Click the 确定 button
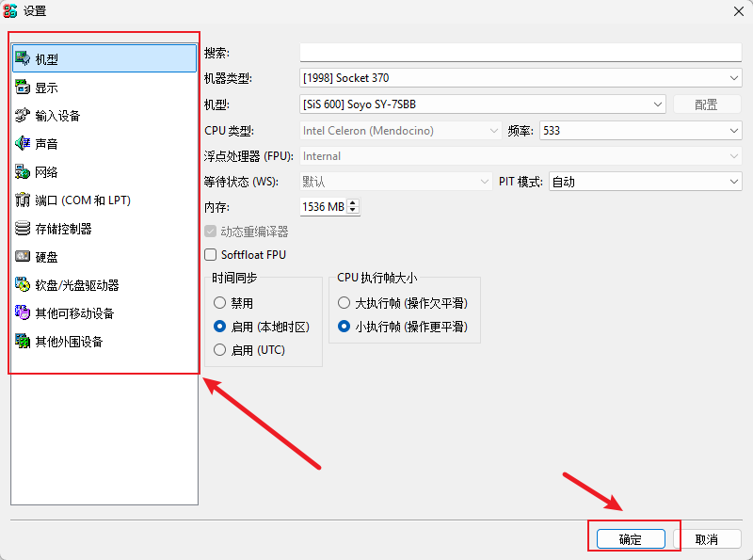Viewport: 753px width, 560px height. click(x=630, y=539)
